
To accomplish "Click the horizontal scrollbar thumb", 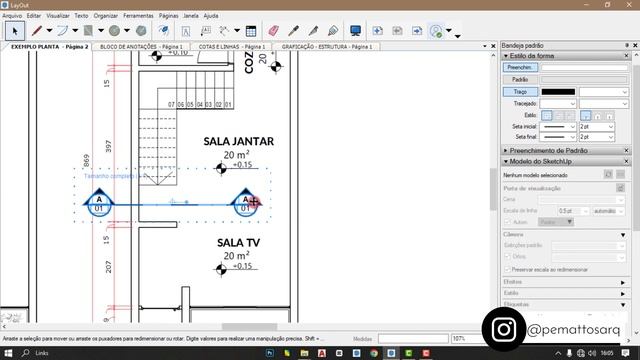I will 249,327.
